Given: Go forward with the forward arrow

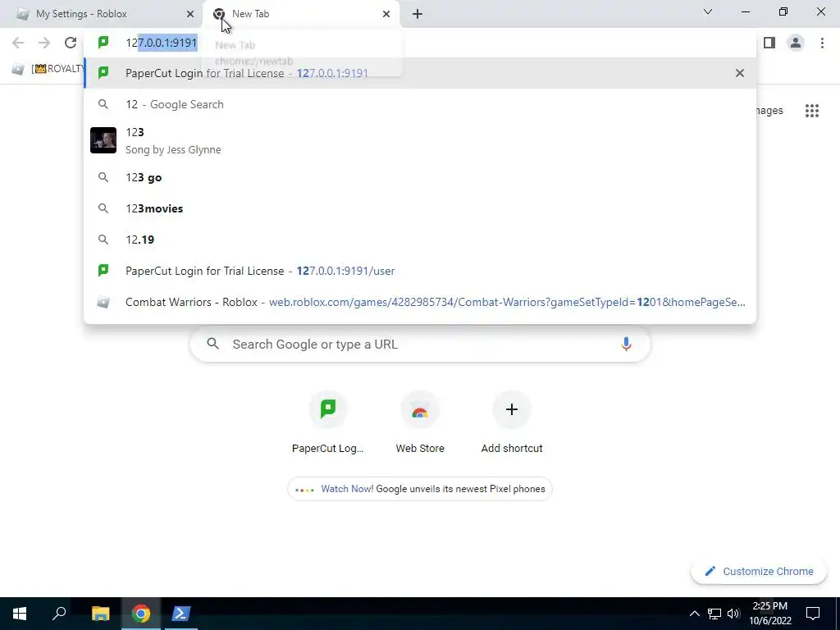Looking at the screenshot, I should tap(44, 43).
